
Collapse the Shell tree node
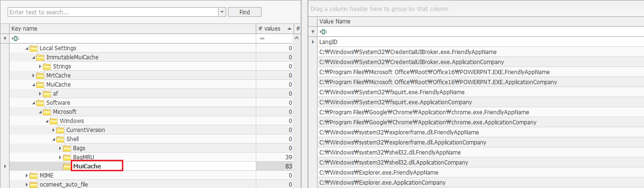[x=54, y=139]
